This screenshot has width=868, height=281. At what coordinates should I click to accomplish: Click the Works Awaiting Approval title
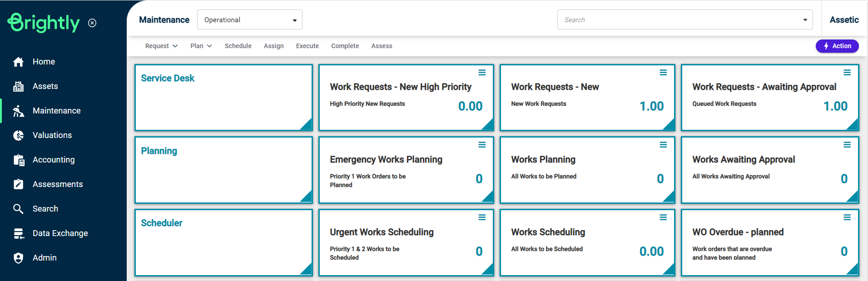[744, 159]
